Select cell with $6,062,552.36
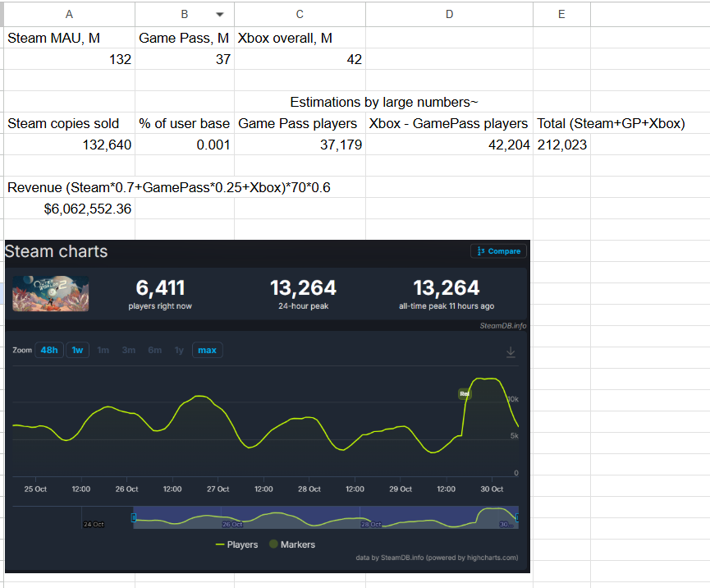This screenshot has height=588, width=710. pos(69,209)
